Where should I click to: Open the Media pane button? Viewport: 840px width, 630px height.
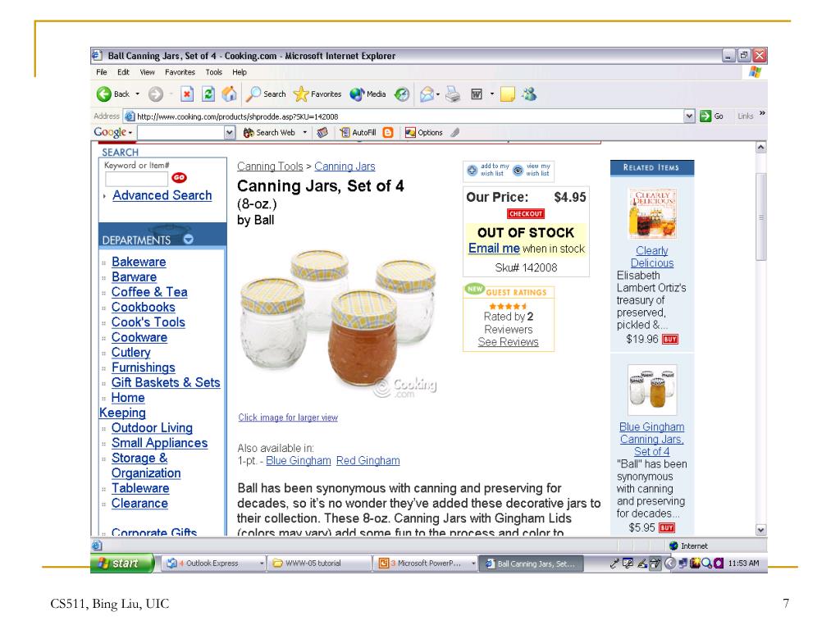coord(367,94)
